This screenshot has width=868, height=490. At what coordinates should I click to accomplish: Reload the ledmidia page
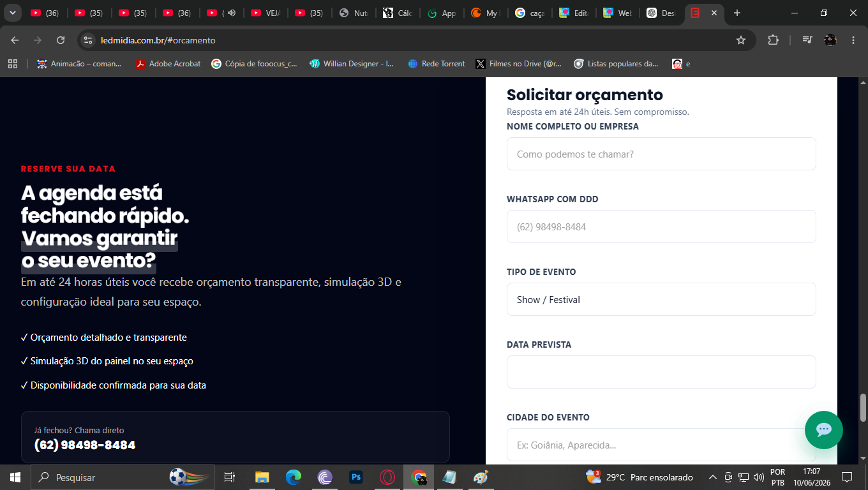click(x=61, y=40)
